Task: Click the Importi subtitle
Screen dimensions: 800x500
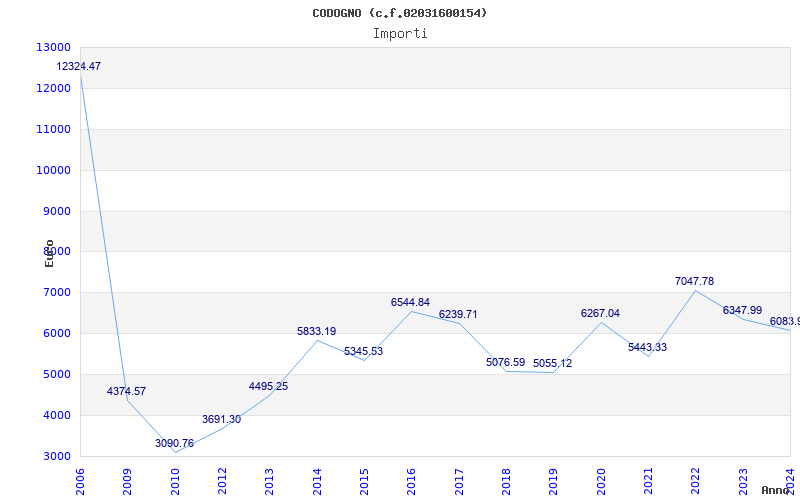Action: 400,34
